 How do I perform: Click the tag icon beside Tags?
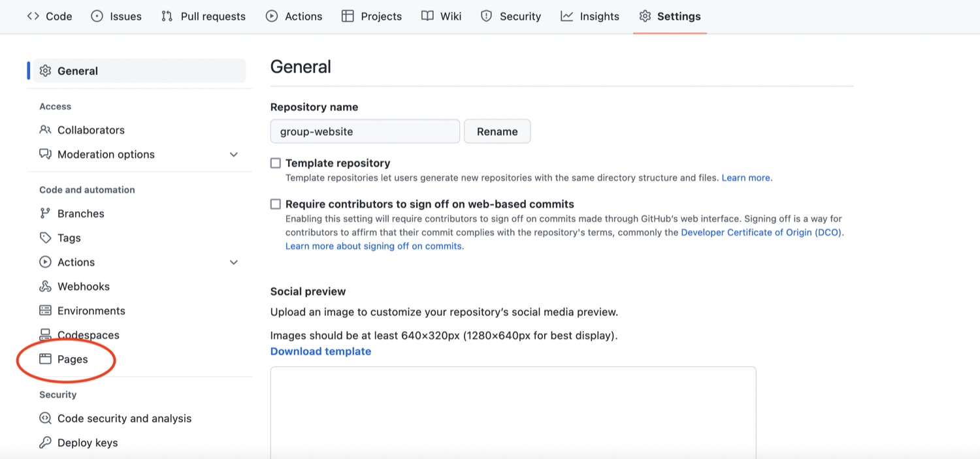coord(45,238)
